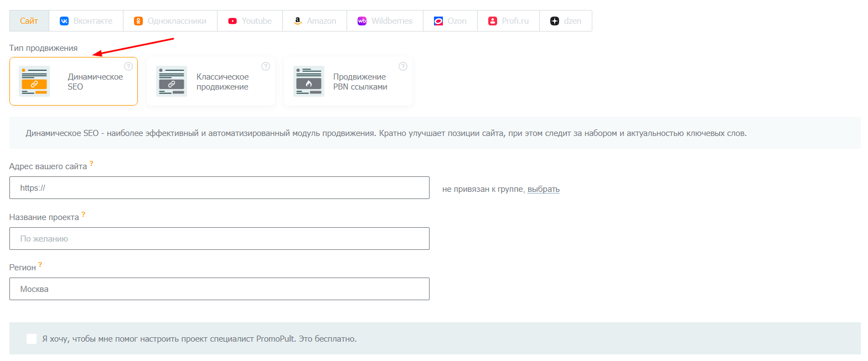The width and height of the screenshot is (868, 361).
Task: Switch to the Сайт tab
Action: pos(29,21)
